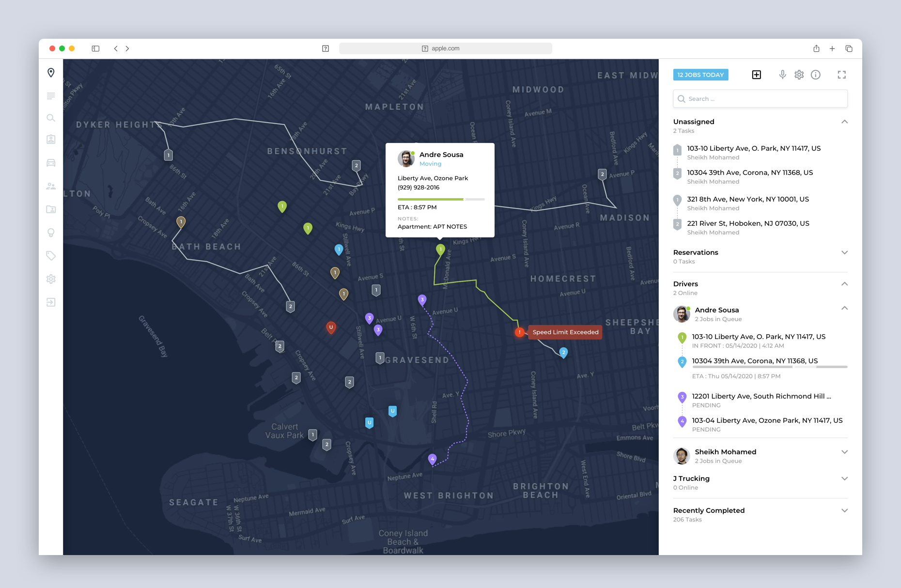Click the lightbulb icon in left sidebar

click(51, 232)
